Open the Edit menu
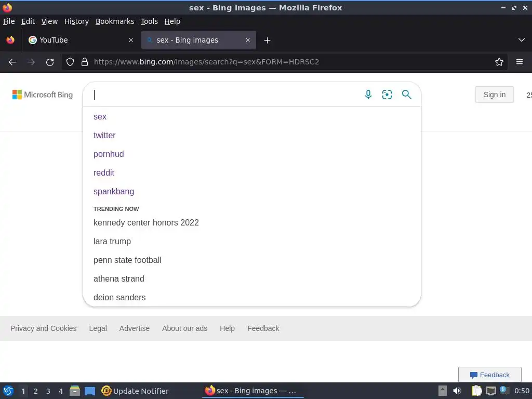This screenshot has height=399, width=532. click(28, 21)
